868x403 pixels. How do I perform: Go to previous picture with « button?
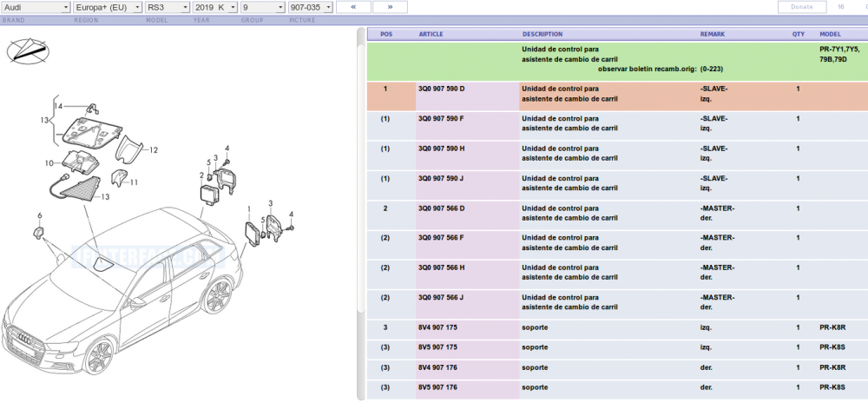pyautogui.click(x=353, y=7)
